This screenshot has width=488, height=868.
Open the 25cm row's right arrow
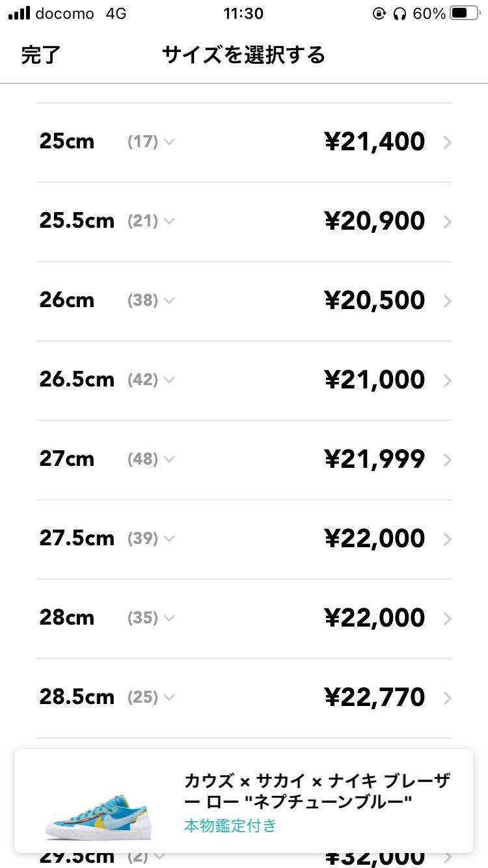[447, 142]
